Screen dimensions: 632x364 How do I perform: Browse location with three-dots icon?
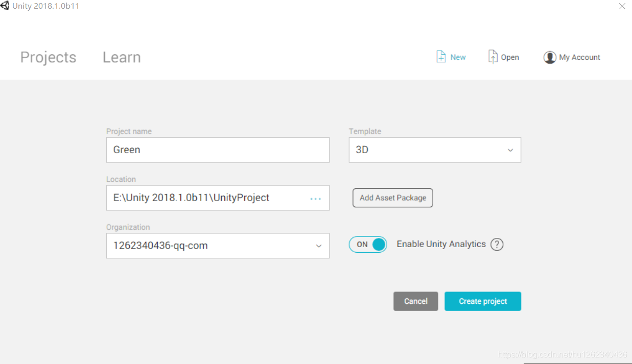click(x=316, y=199)
